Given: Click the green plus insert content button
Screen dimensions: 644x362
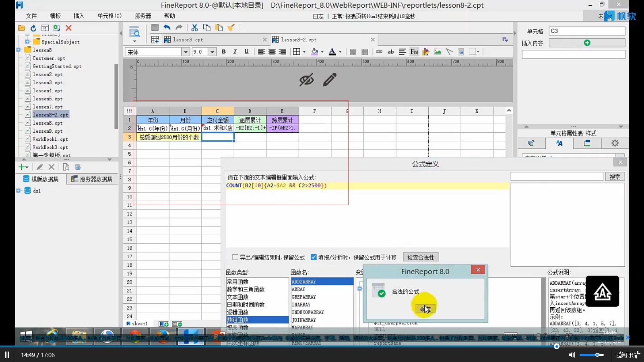Looking at the screenshot, I should 587,43.
